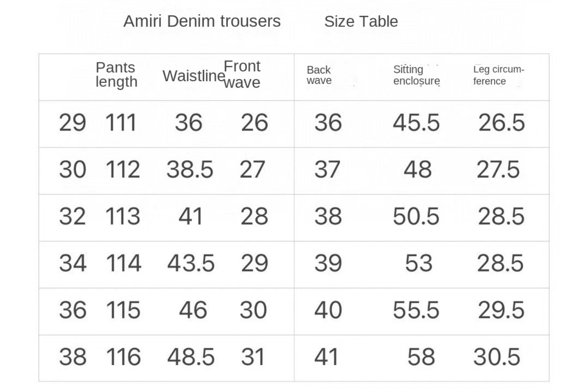Click pants length value 116

pyautogui.click(x=123, y=357)
